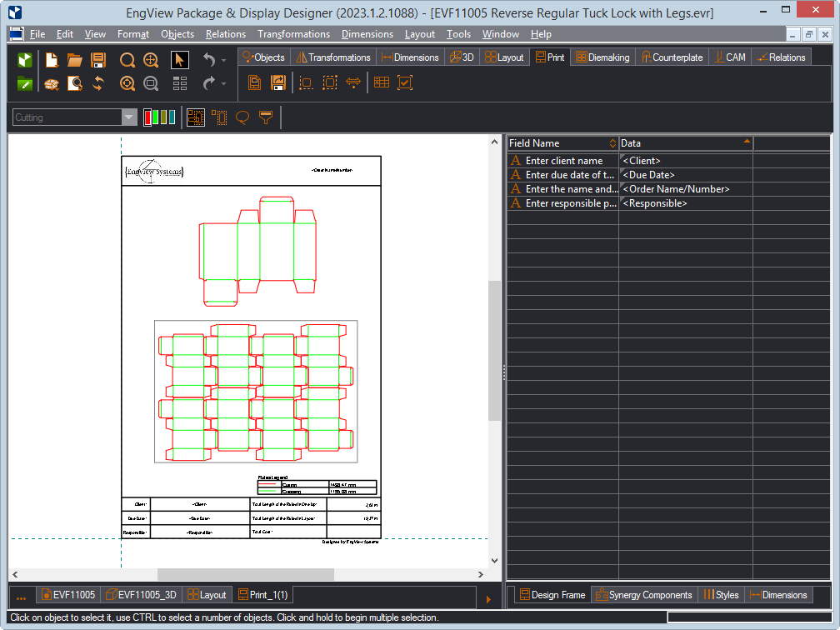Click the gray list grid icon
The image size is (840, 630).
[179, 83]
